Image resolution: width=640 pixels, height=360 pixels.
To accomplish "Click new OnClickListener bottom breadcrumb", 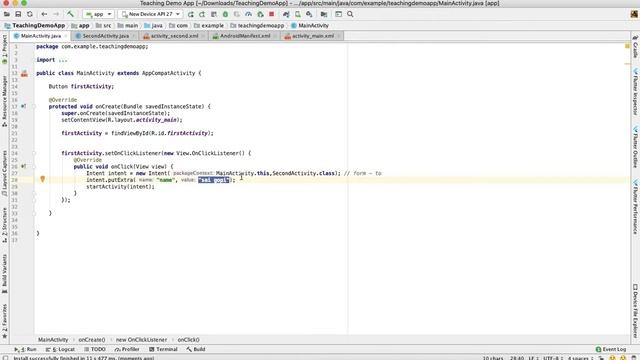I will 141,340.
